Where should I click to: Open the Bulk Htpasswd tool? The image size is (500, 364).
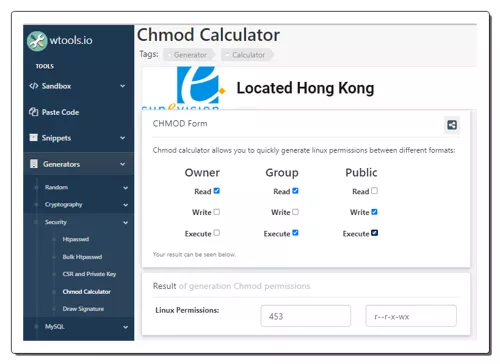pos(82,257)
